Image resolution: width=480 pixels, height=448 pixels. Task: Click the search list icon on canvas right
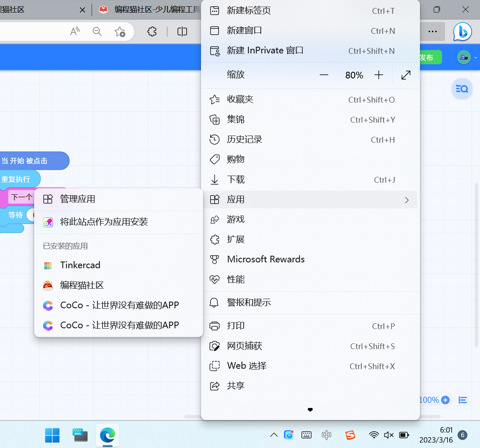462,89
